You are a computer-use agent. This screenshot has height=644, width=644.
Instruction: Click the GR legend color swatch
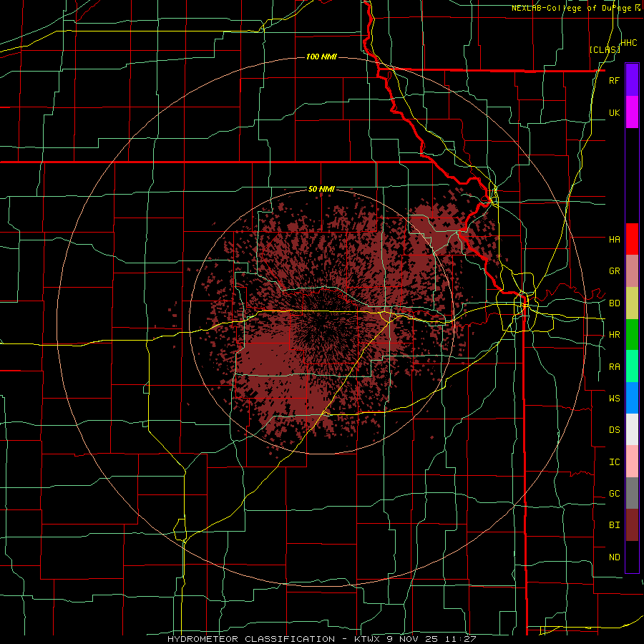tap(632, 271)
